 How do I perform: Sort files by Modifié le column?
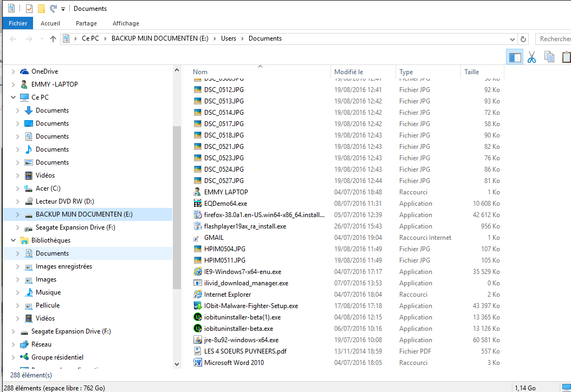[x=348, y=71]
